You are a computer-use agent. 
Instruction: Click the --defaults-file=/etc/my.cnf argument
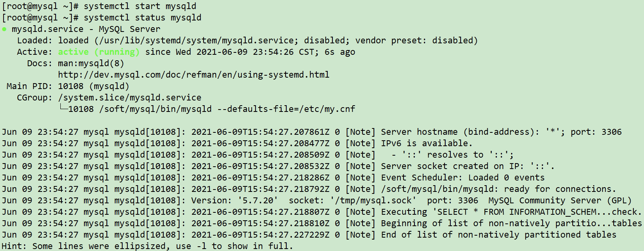click(x=286, y=109)
